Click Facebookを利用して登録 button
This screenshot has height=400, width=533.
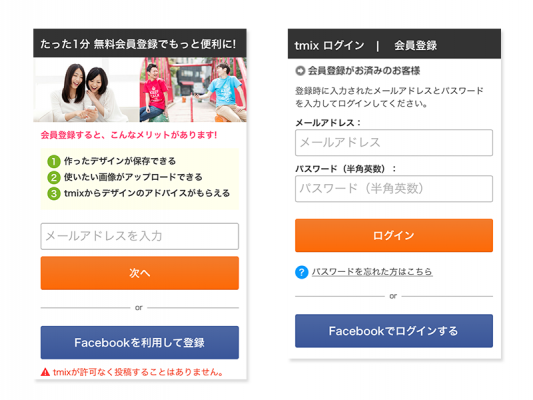tap(140, 343)
